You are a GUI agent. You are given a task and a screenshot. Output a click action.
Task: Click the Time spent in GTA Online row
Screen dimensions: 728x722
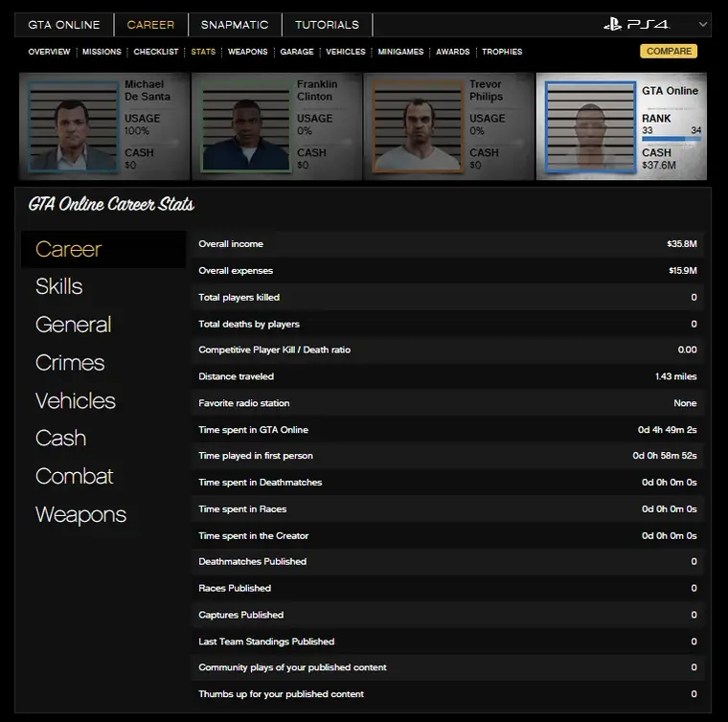(447, 430)
